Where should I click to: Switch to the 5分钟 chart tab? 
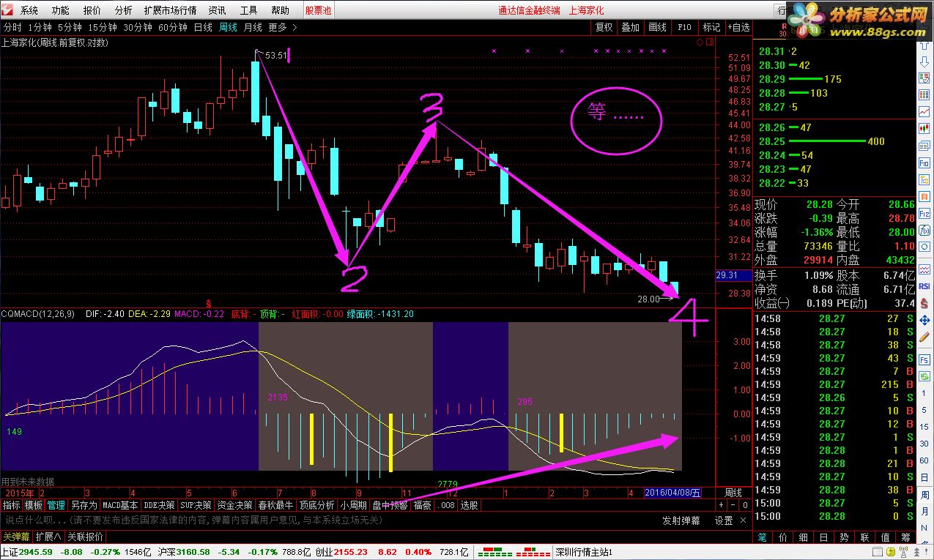coord(70,27)
